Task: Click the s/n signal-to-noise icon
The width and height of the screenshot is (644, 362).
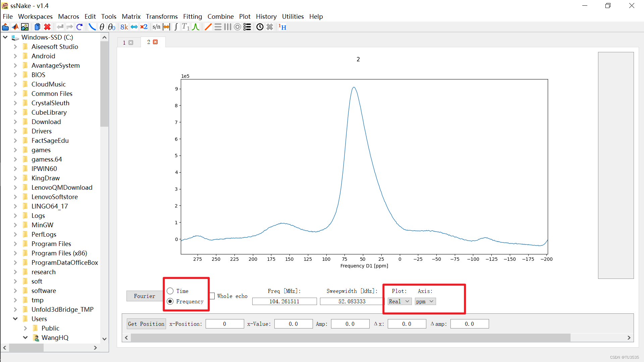Action: click(x=156, y=27)
